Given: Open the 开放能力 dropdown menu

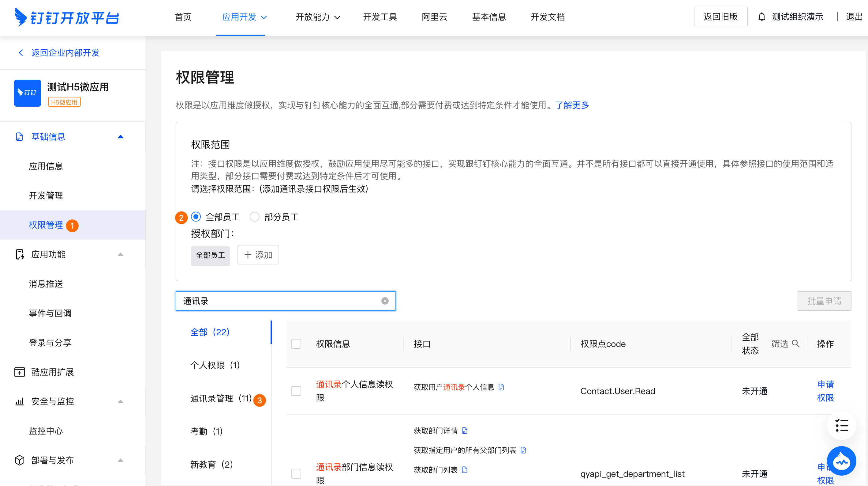Looking at the screenshot, I should tap(318, 17).
